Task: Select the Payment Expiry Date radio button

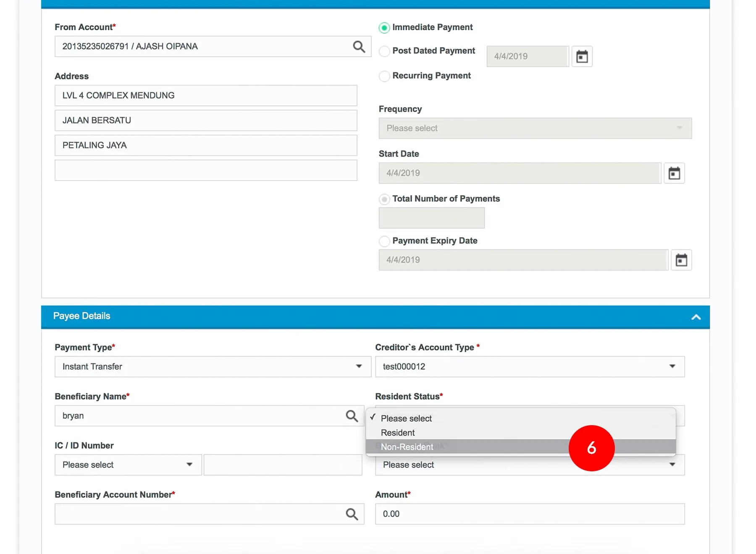Action: (x=384, y=241)
